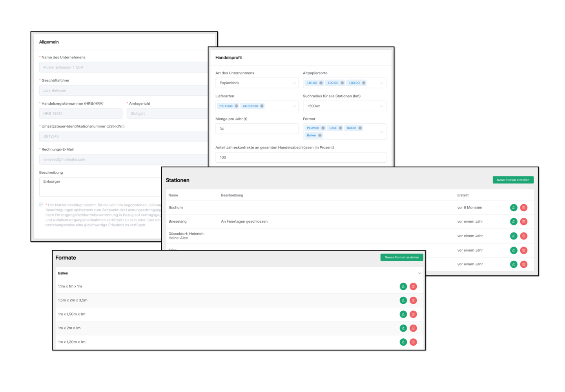This screenshot has width=565, height=392.
Task: Click the Name column header in Stationen
Action: 173,195
